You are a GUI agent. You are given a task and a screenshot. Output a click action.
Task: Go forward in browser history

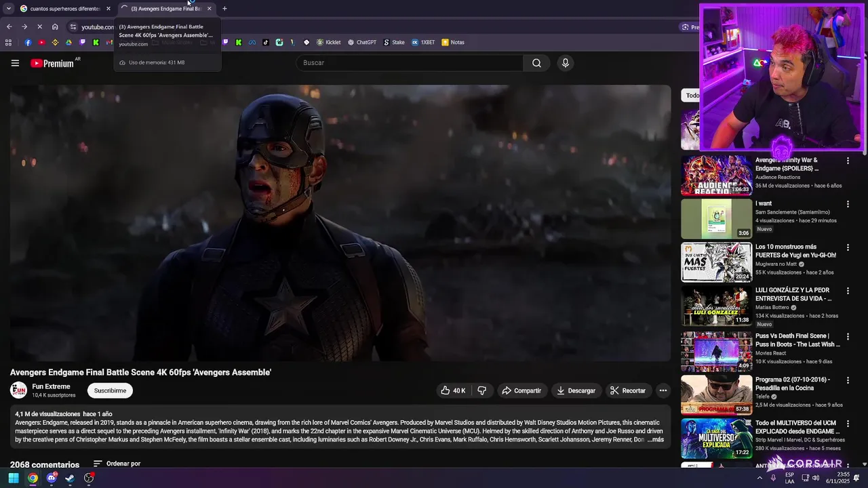tap(24, 26)
